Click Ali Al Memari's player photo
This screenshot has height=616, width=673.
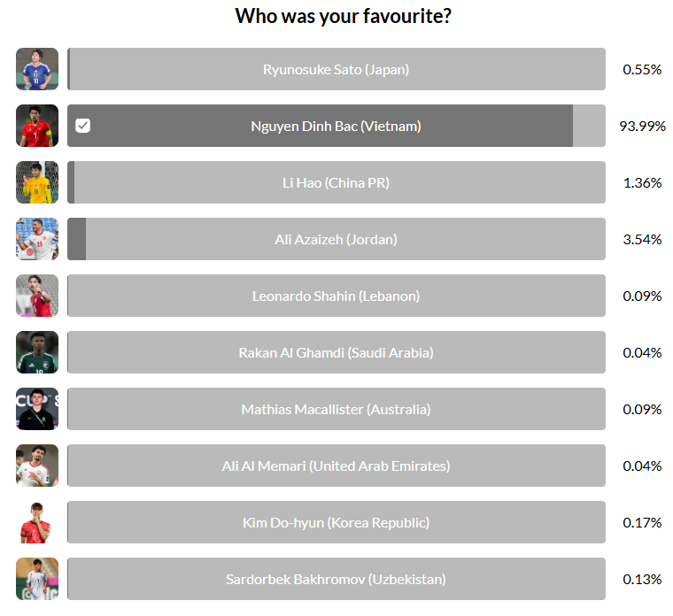click(37, 466)
